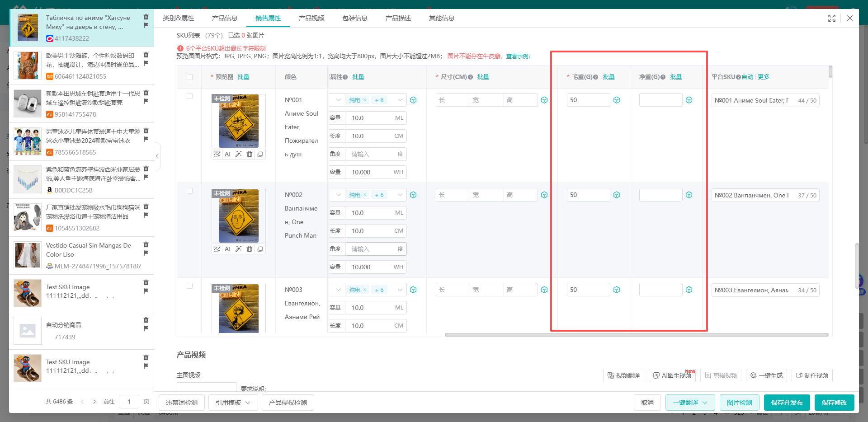
Task: Click the 视频翻译 button
Action: click(x=623, y=375)
